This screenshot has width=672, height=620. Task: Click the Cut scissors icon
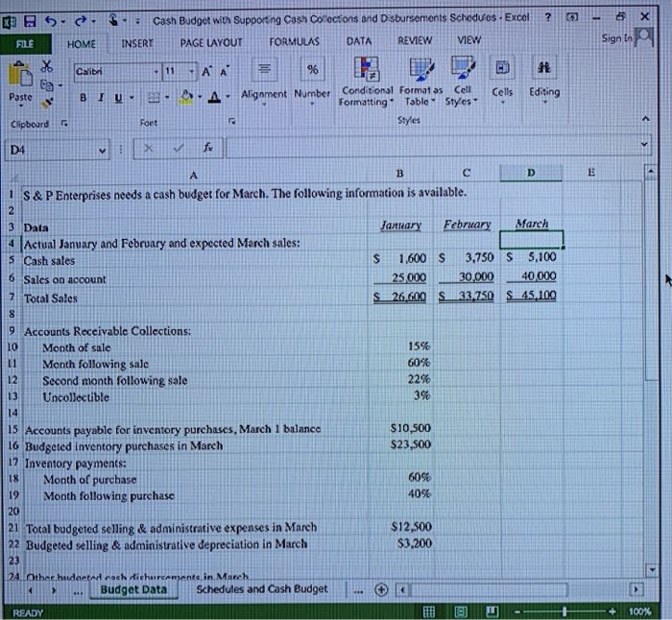tap(46, 65)
